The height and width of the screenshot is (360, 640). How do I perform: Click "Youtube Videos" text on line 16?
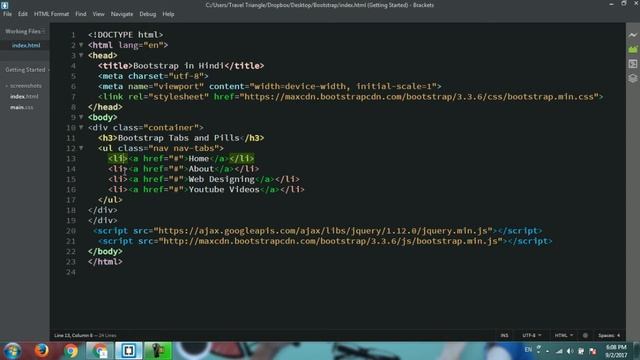(x=224, y=189)
